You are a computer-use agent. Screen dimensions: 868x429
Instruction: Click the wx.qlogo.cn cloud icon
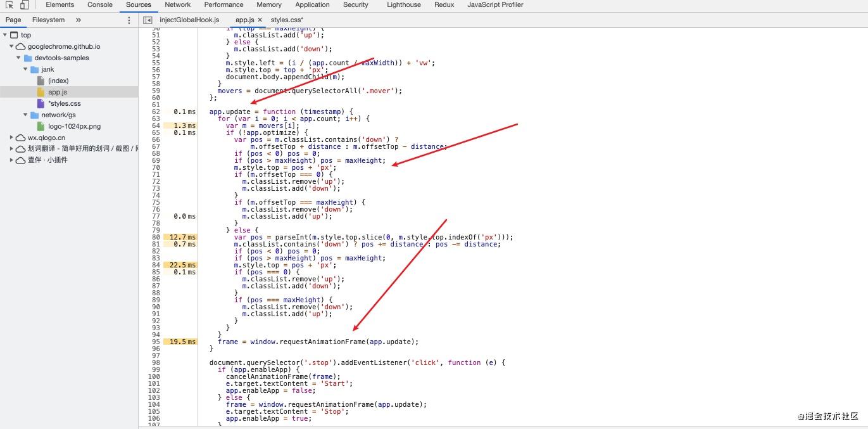click(21, 138)
